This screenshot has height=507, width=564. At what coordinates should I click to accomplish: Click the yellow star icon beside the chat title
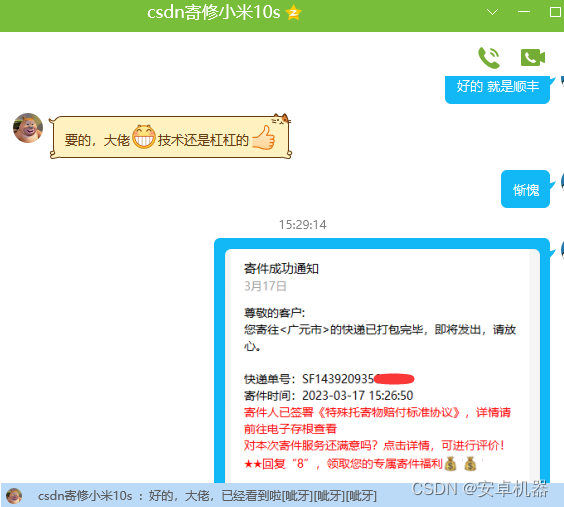point(293,13)
